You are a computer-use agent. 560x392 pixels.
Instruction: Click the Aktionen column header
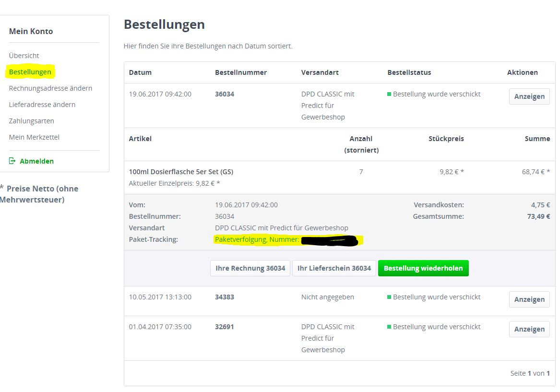tap(523, 72)
